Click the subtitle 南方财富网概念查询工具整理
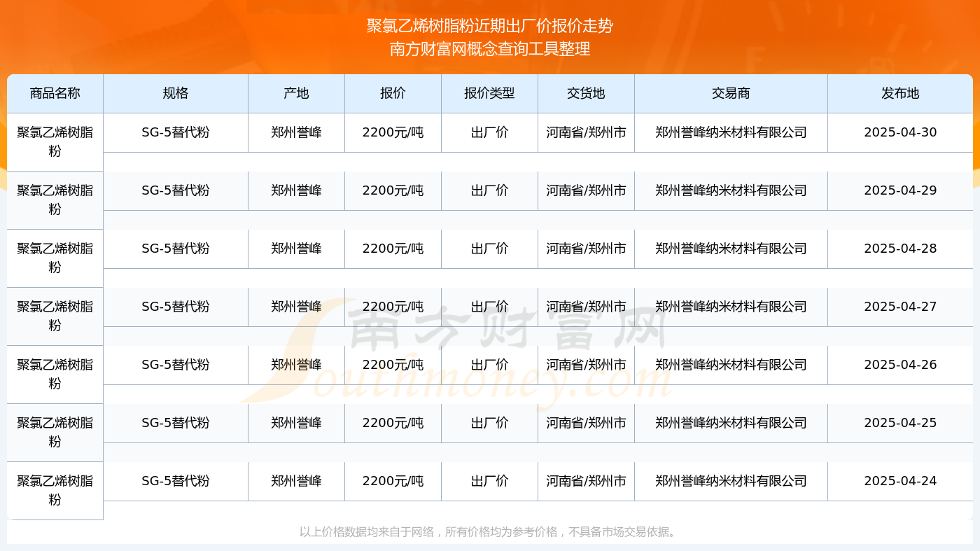 [x=490, y=49]
